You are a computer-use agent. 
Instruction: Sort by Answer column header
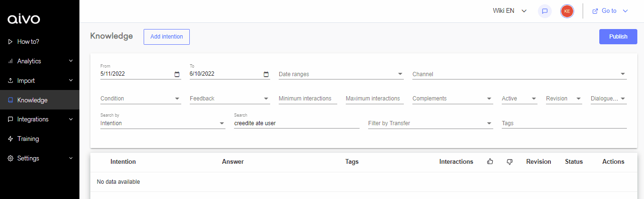(233, 162)
